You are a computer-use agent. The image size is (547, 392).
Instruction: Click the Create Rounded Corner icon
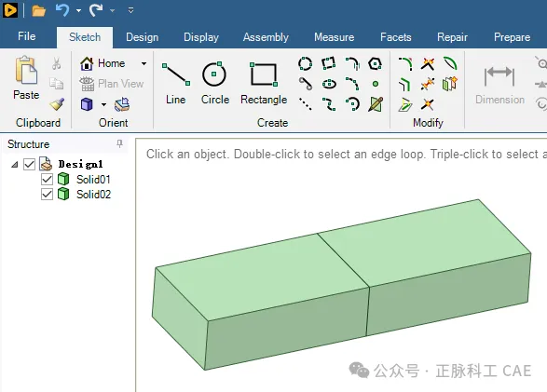(405, 64)
